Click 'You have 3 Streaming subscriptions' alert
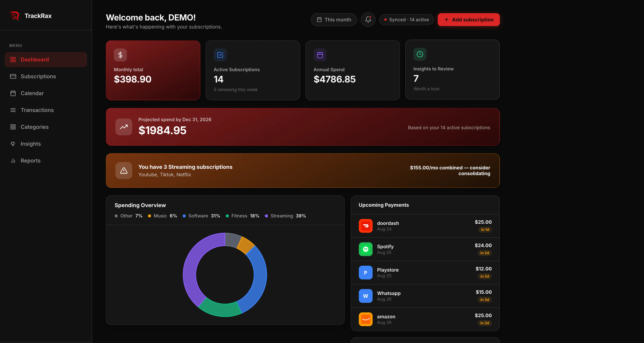The image size is (644, 343). [x=186, y=167]
